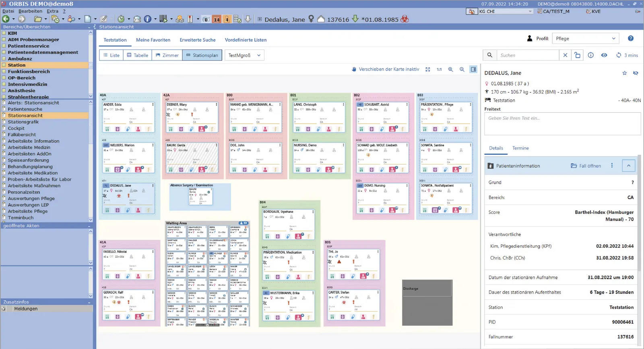Switch to the Erweiterte Suche tab
Viewport: 644px width, 349px height.
[198, 40]
